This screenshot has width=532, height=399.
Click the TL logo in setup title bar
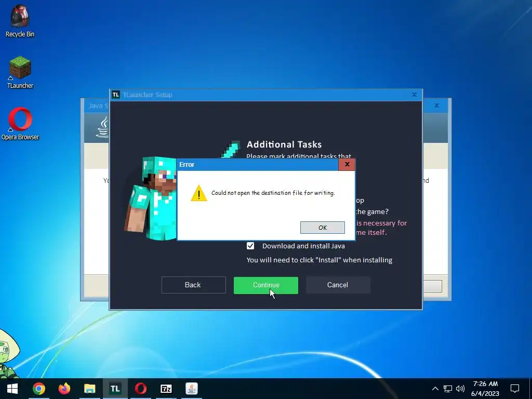tap(116, 95)
